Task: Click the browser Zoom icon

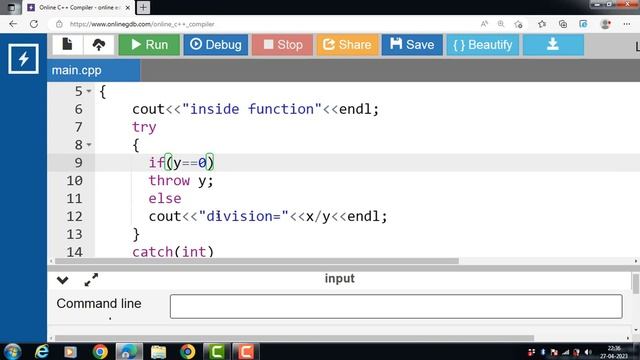Action: [501, 24]
